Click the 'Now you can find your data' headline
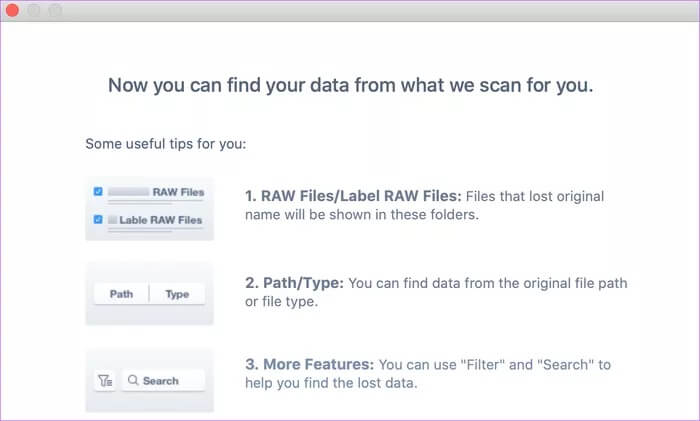700x421 pixels. pos(350,85)
